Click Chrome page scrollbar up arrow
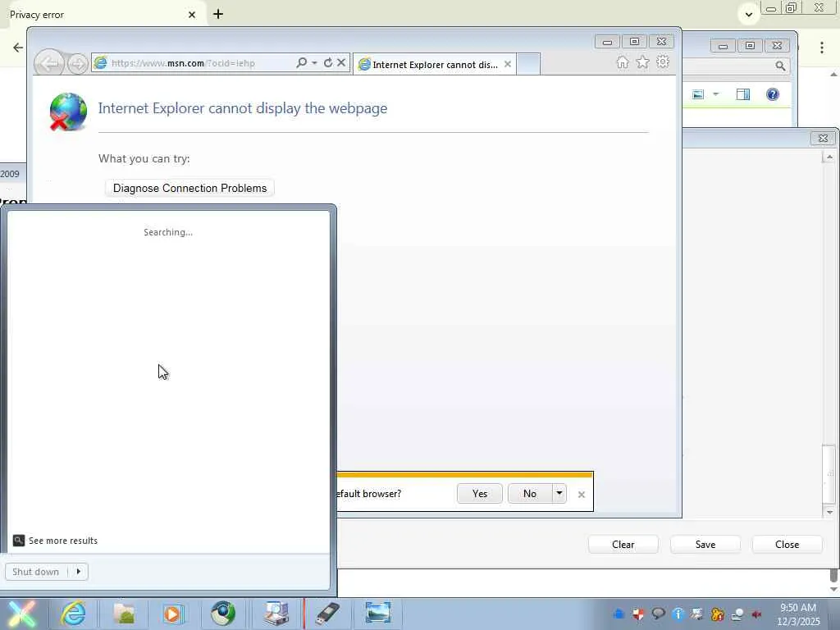840x630 pixels. [833, 74]
